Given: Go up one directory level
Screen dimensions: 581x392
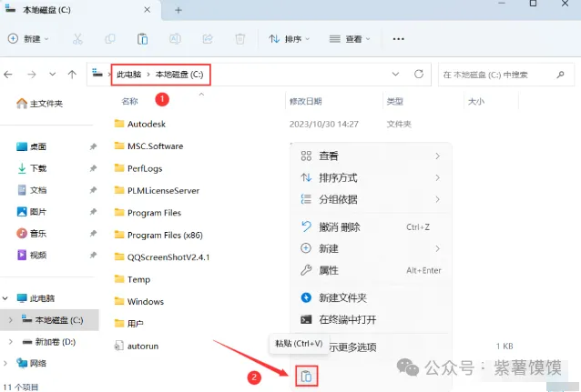Looking at the screenshot, I should [x=70, y=73].
